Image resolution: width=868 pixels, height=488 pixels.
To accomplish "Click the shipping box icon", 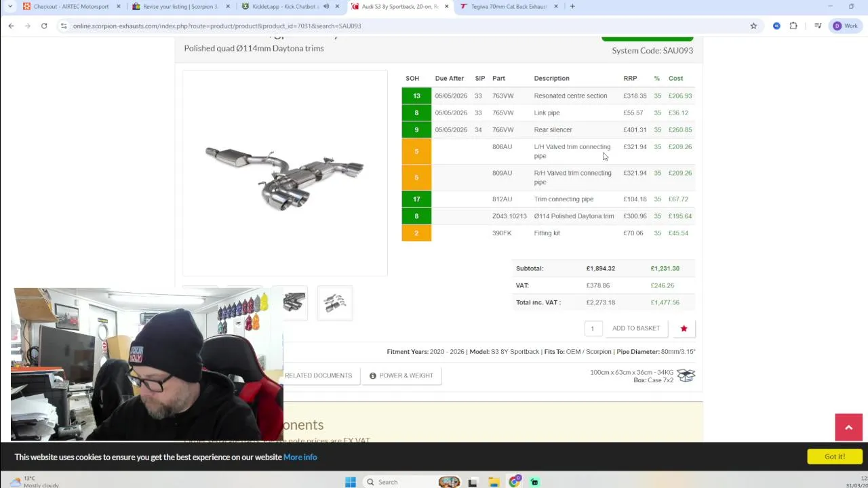I will pos(686,375).
